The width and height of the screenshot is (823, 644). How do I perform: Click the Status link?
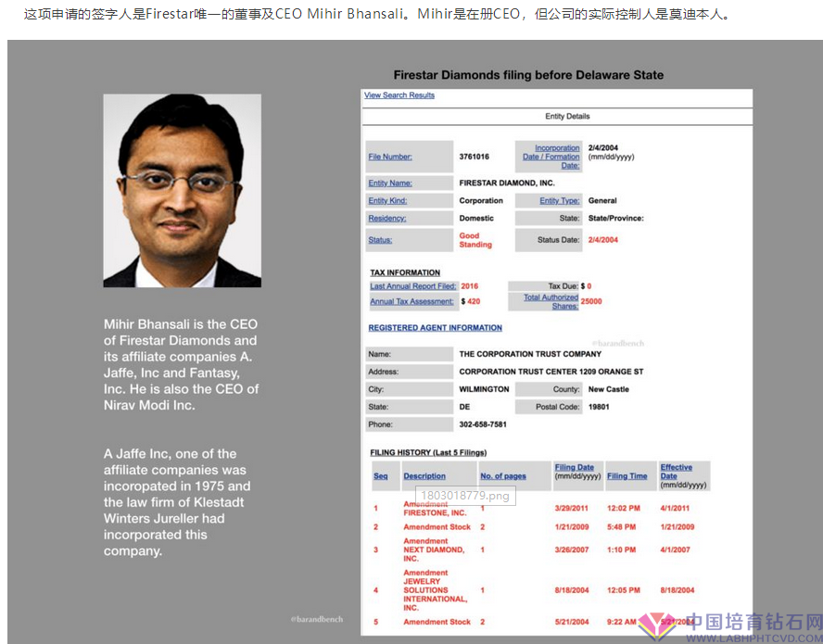pyautogui.click(x=380, y=240)
